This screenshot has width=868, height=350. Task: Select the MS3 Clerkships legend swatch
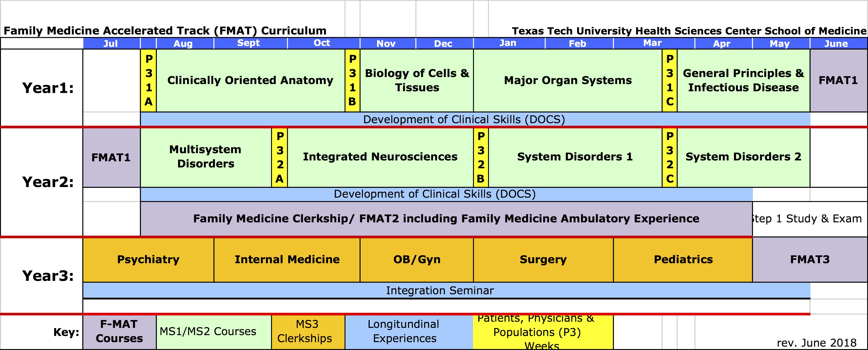(308, 332)
